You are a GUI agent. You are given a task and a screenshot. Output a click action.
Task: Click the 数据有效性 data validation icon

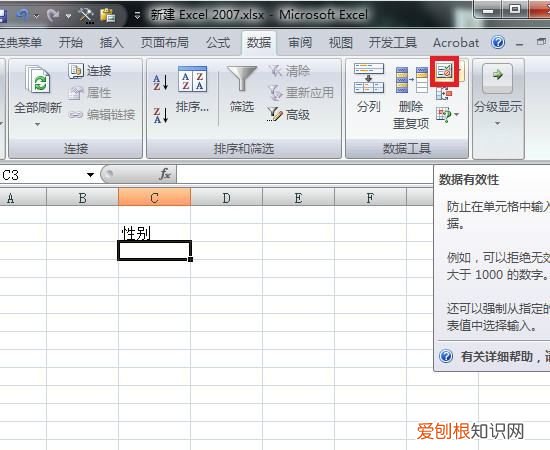click(x=444, y=71)
